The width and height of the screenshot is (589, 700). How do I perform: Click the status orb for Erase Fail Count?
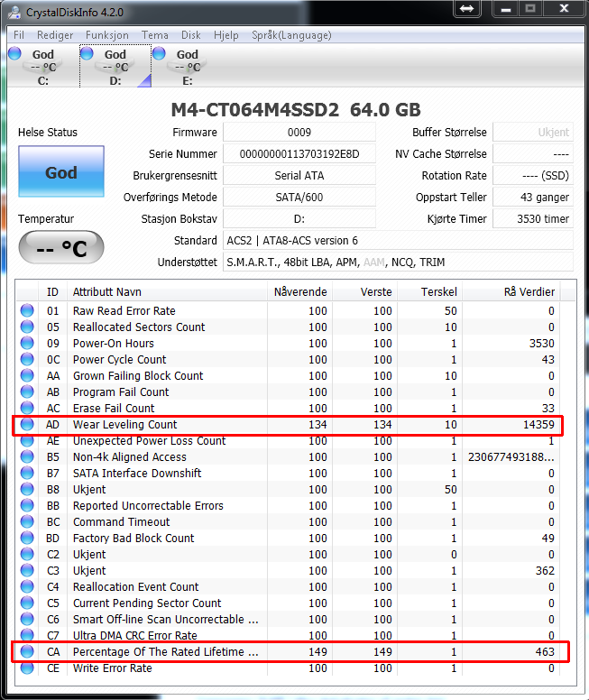27,408
